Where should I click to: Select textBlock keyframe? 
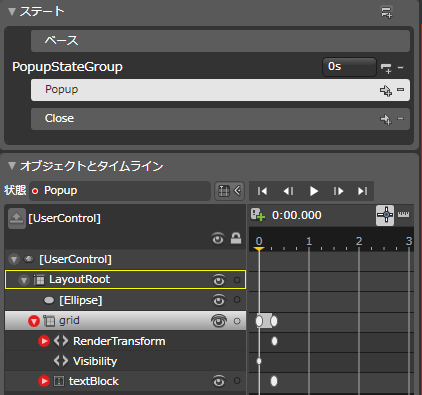(274, 381)
